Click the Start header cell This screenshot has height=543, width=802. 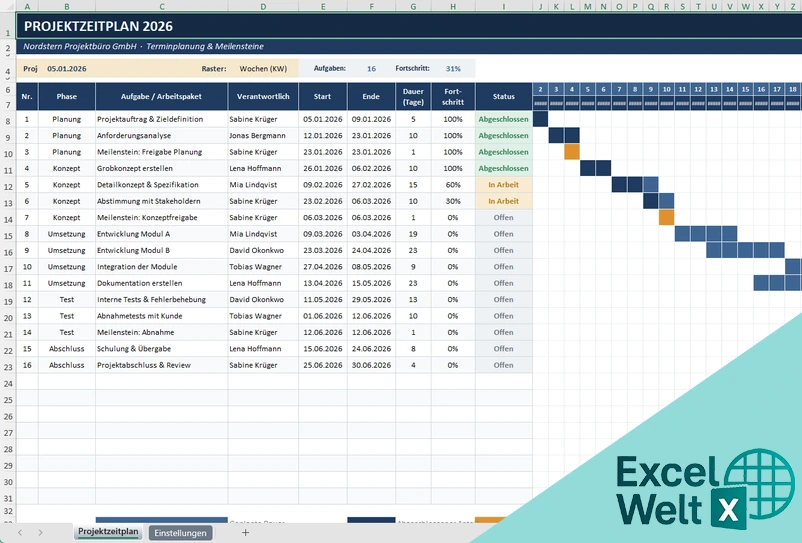tap(323, 97)
